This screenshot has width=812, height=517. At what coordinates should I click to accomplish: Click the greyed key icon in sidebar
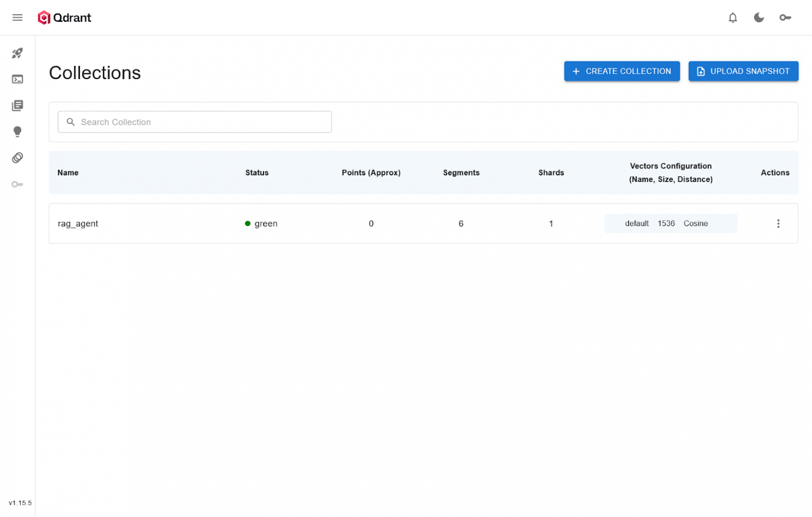click(x=17, y=184)
